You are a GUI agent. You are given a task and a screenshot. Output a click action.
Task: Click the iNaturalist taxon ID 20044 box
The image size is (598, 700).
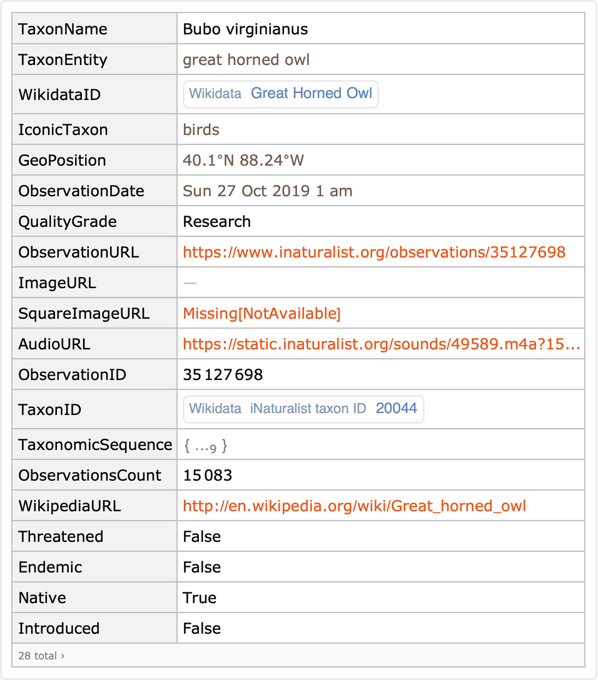tap(303, 409)
